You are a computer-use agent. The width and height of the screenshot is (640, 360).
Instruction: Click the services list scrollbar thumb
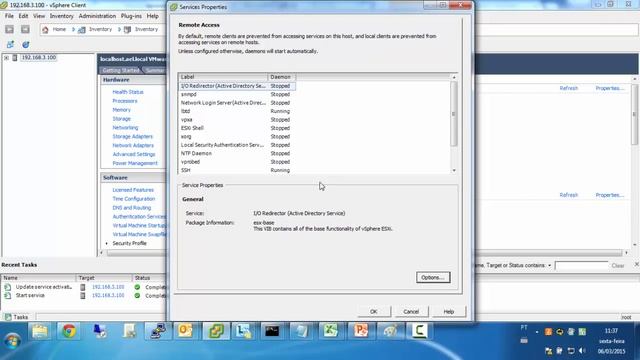click(x=453, y=113)
